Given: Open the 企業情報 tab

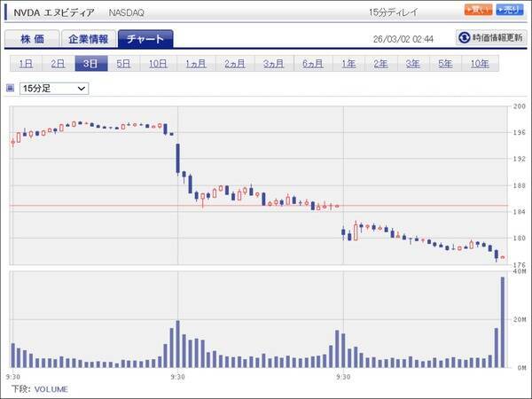Looking at the screenshot, I should click(x=88, y=39).
